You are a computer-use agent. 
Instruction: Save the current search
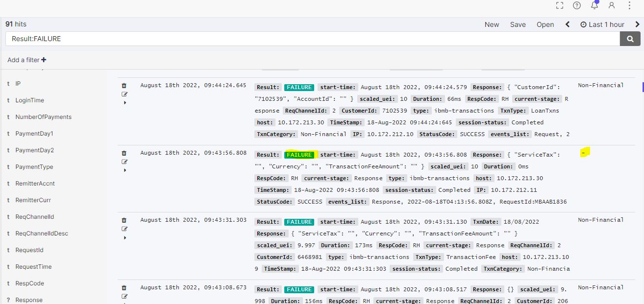518,24
